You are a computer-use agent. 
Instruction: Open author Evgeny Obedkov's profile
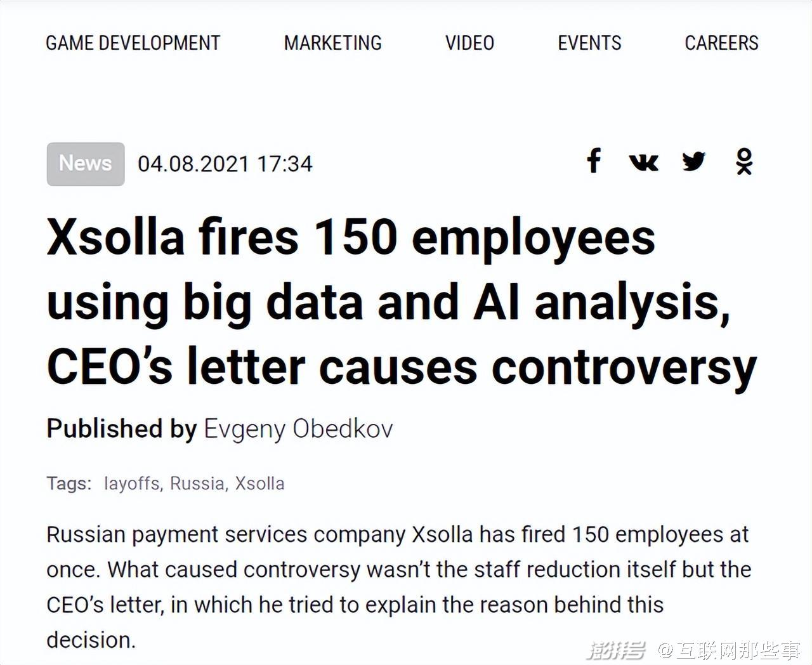pyautogui.click(x=298, y=429)
